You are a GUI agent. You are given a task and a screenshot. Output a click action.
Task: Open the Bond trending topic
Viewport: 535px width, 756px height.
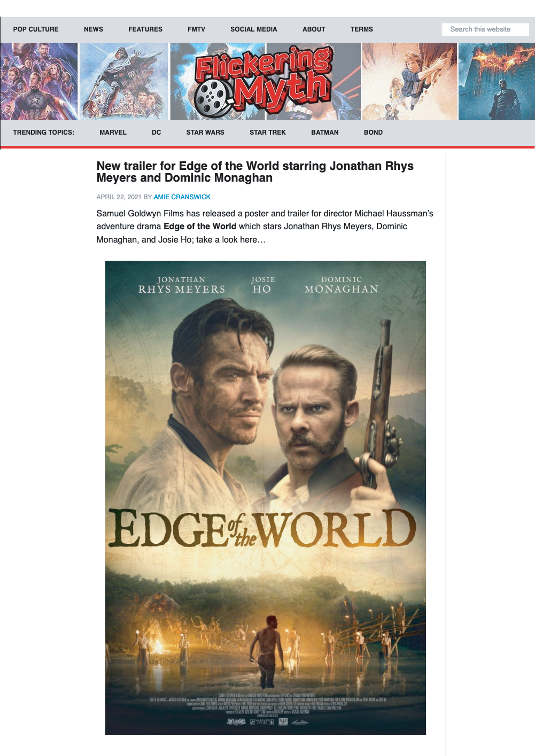coord(373,133)
